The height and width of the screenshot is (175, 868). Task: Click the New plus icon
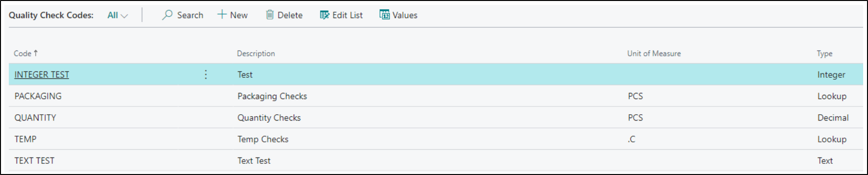(x=222, y=15)
